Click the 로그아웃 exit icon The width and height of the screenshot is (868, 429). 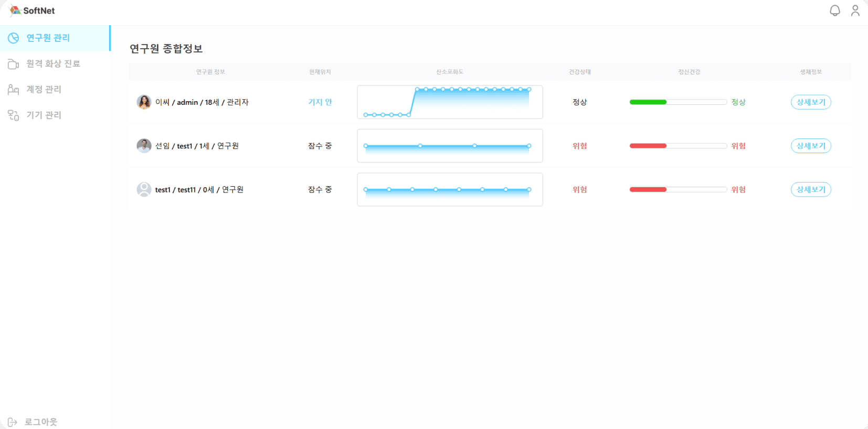point(13,422)
